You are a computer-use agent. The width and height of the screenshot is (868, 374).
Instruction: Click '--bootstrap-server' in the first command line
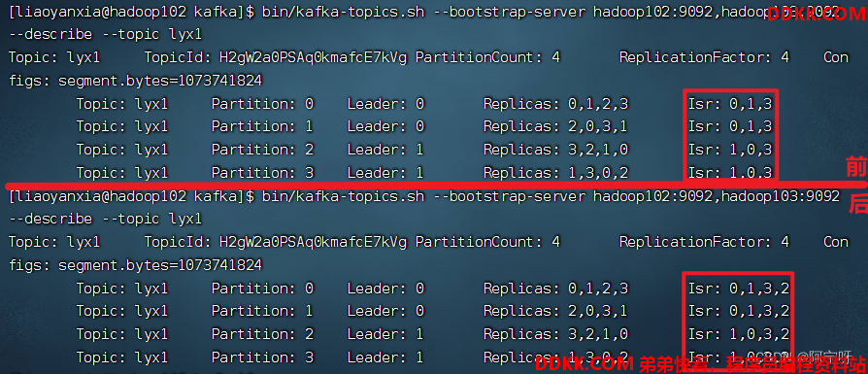click(x=510, y=12)
